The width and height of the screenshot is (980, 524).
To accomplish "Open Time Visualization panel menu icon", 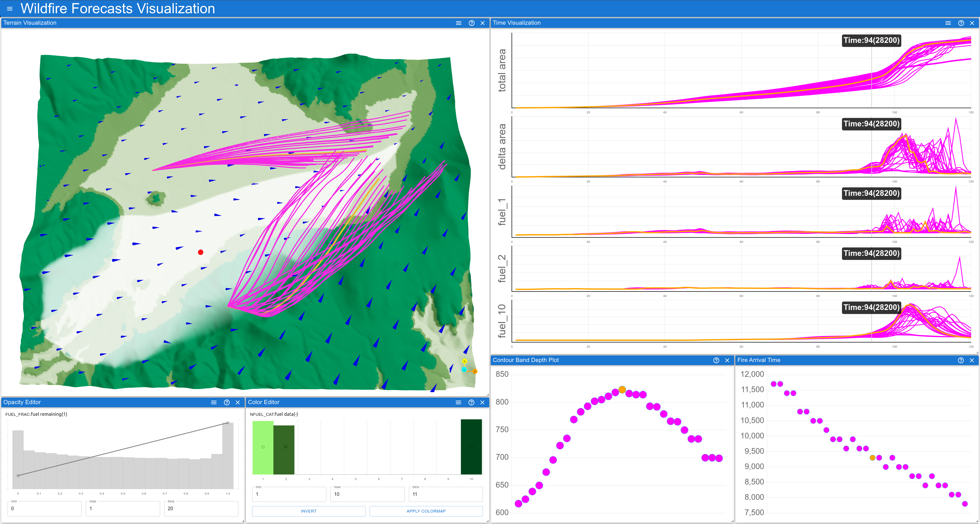I will click(948, 23).
